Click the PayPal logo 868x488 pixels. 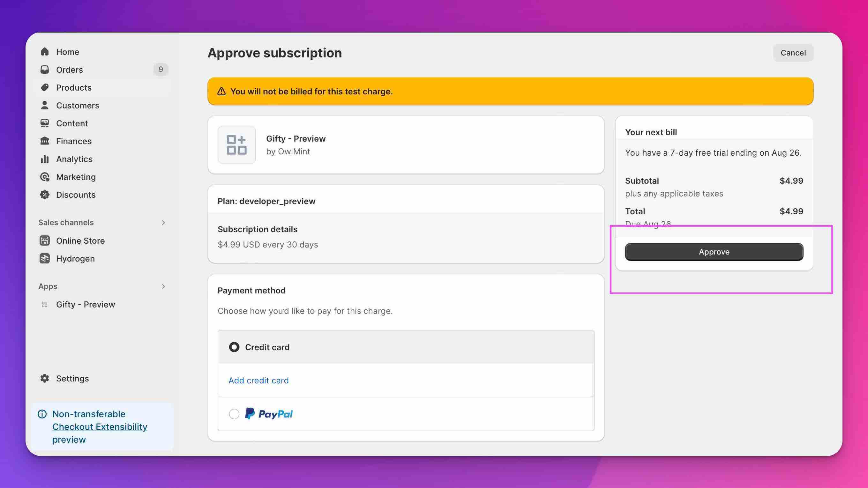[x=269, y=414]
